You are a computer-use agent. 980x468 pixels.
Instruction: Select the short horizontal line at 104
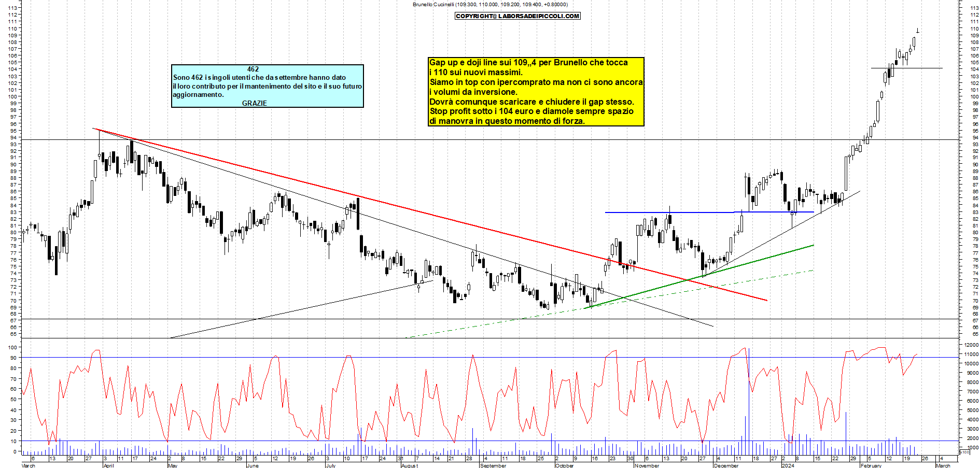click(x=906, y=68)
